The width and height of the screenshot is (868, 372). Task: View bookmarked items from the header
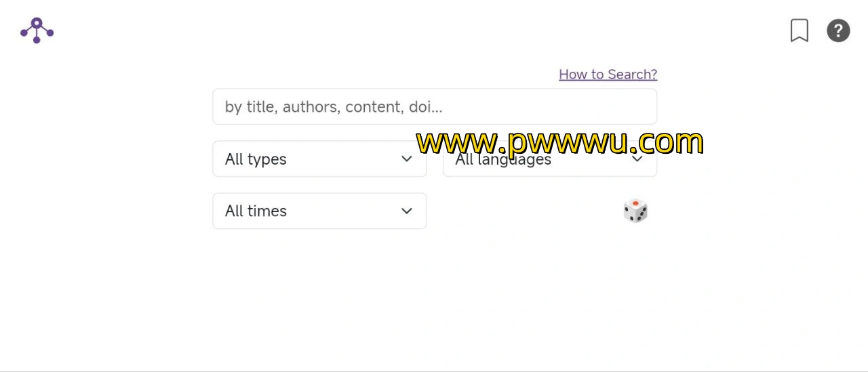pyautogui.click(x=800, y=30)
